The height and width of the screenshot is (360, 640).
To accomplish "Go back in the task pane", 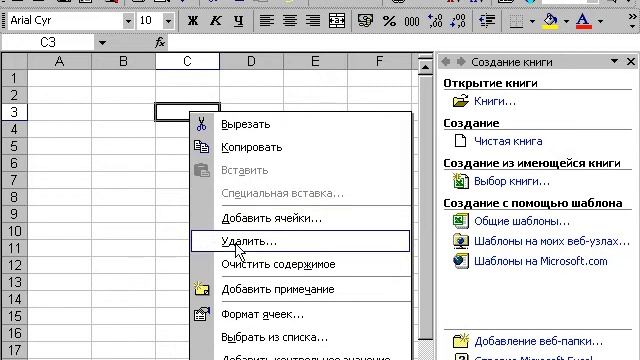I will point(446,62).
